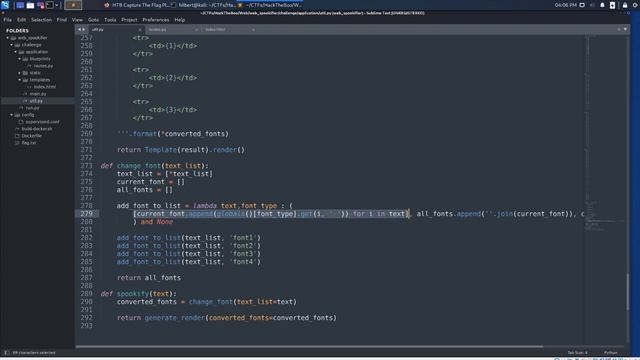Click the volume speaker tray icon
640x360 pixels.
pos(592,5)
